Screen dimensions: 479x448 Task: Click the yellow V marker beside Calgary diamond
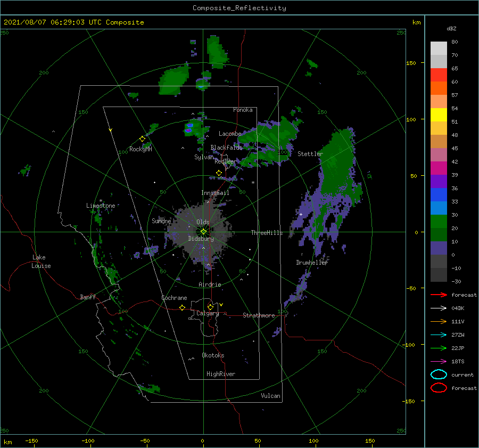(221, 305)
